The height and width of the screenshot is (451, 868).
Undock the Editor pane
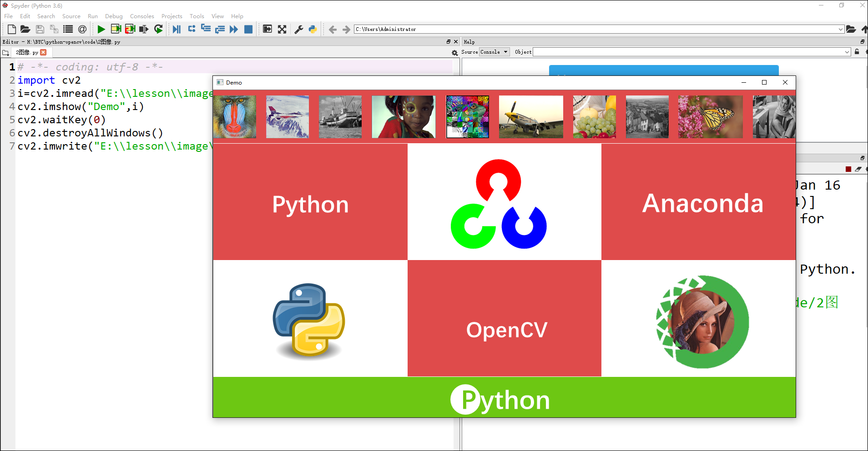coord(449,42)
